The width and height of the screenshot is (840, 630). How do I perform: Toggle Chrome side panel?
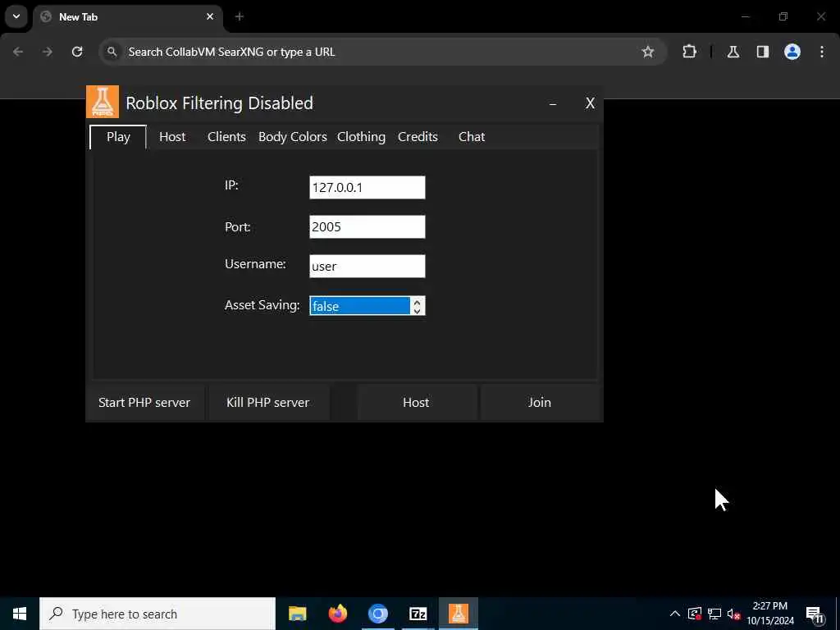[763, 52]
